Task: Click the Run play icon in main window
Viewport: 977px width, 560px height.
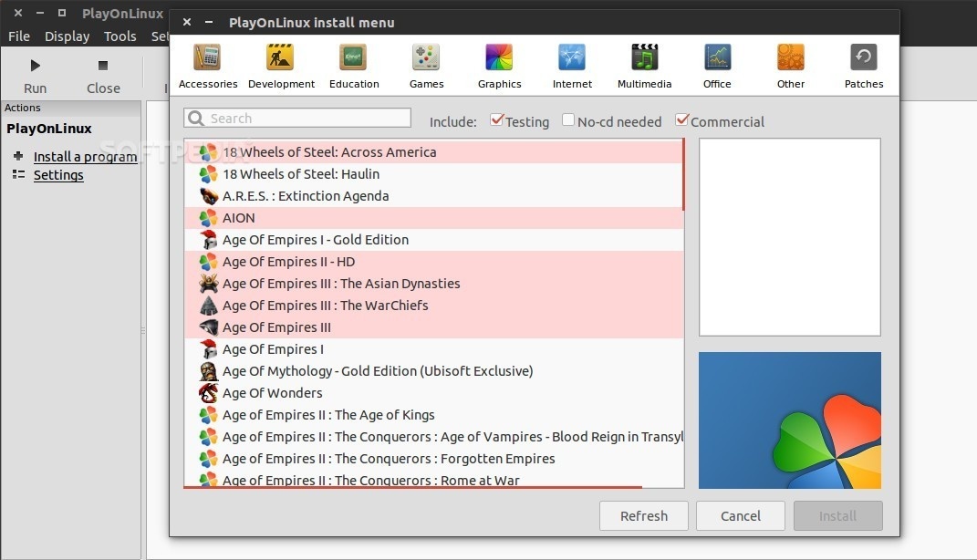Action: (36, 66)
